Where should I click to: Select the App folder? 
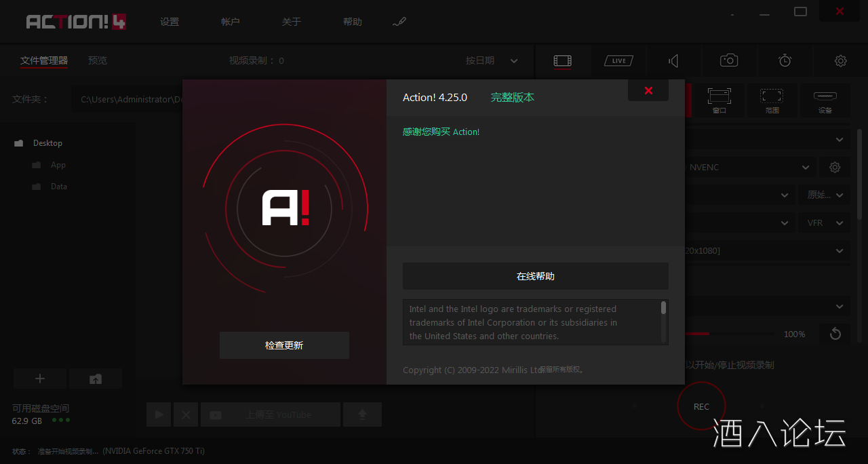[58, 165]
